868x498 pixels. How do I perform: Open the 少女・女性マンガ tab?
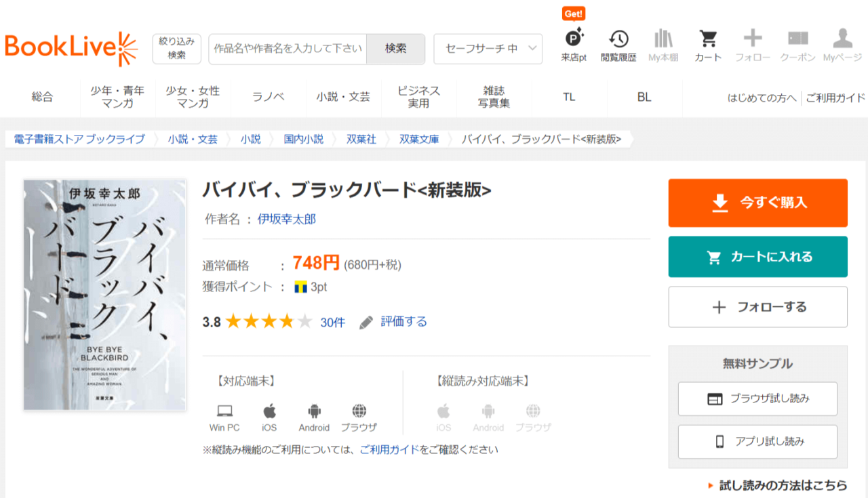(x=193, y=97)
